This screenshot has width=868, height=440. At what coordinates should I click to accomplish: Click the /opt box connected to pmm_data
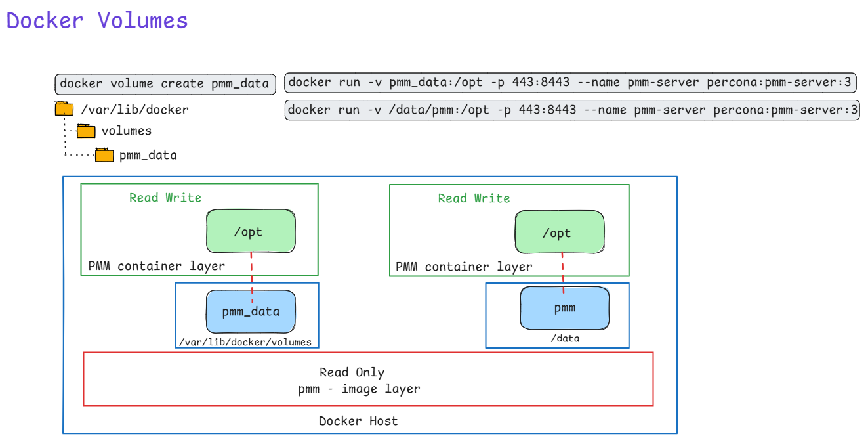coord(251,232)
